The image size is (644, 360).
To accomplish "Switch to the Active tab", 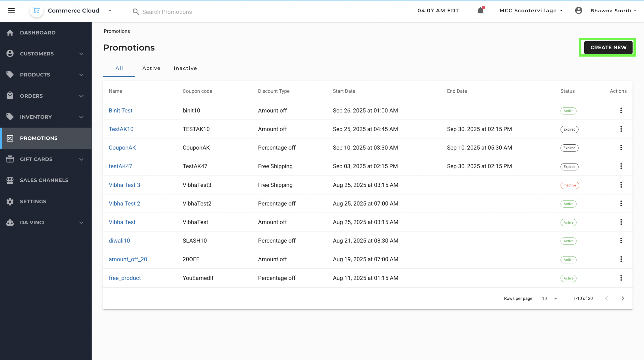I will [151, 68].
